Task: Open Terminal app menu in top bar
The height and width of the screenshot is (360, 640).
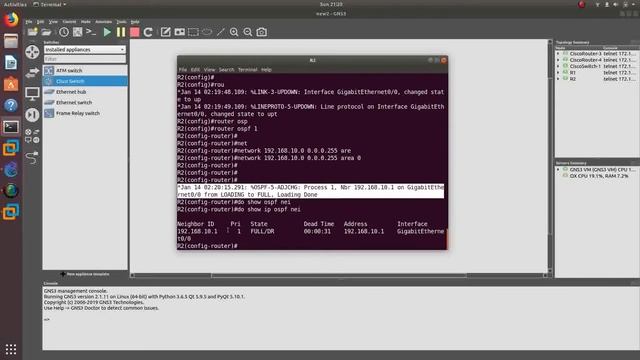Action: [49, 4]
